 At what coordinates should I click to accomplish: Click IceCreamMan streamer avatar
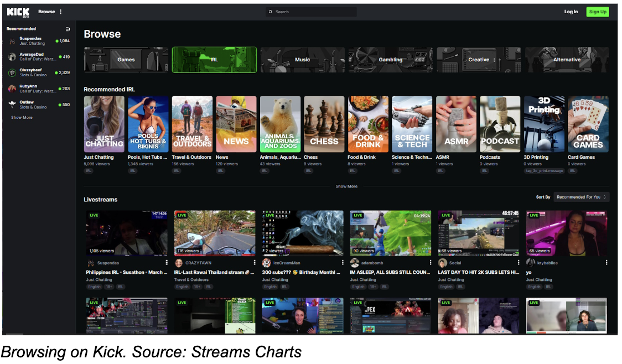267,263
